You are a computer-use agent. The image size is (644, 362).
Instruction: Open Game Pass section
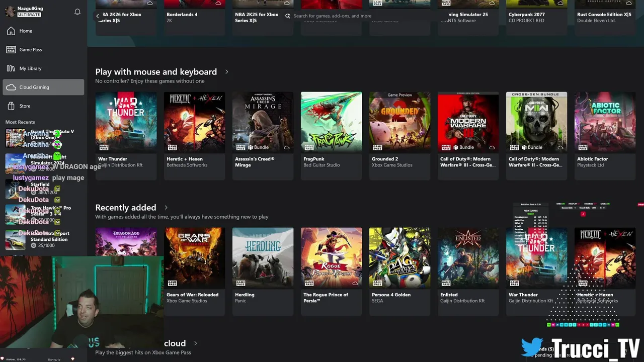coord(43,50)
